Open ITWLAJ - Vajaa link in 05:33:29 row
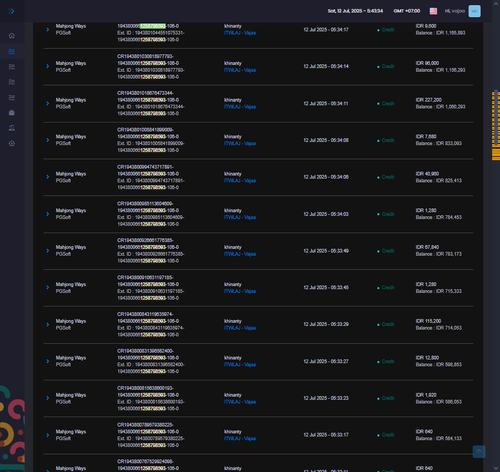Image resolution: width=500 pixels, height=472 pixels. (x=240, y=328)
